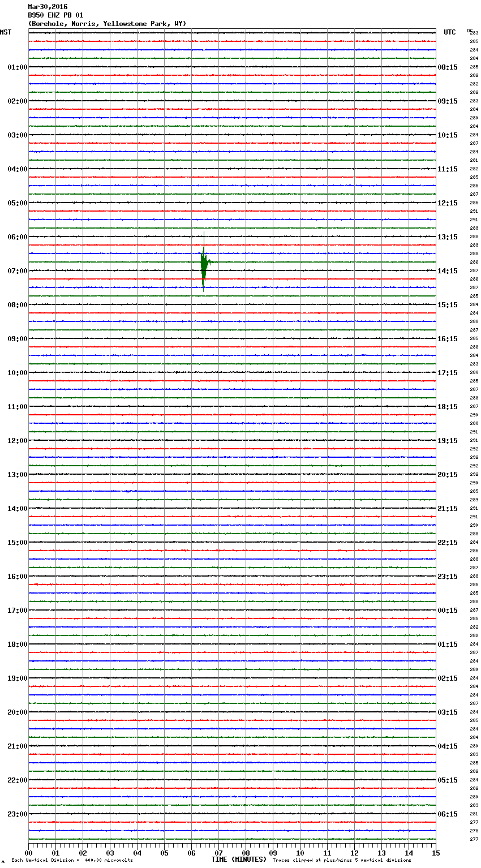Click the 05:15 UTC time label

point(448,780)
